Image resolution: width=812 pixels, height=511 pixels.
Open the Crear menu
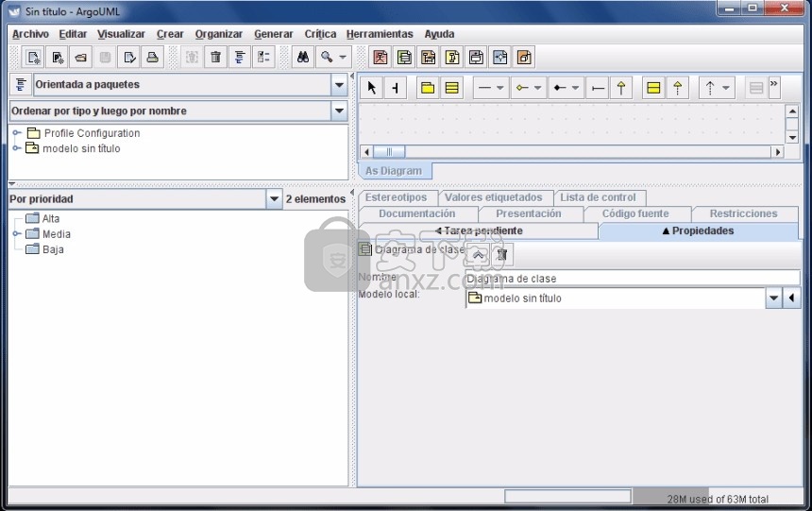point(170,34)
